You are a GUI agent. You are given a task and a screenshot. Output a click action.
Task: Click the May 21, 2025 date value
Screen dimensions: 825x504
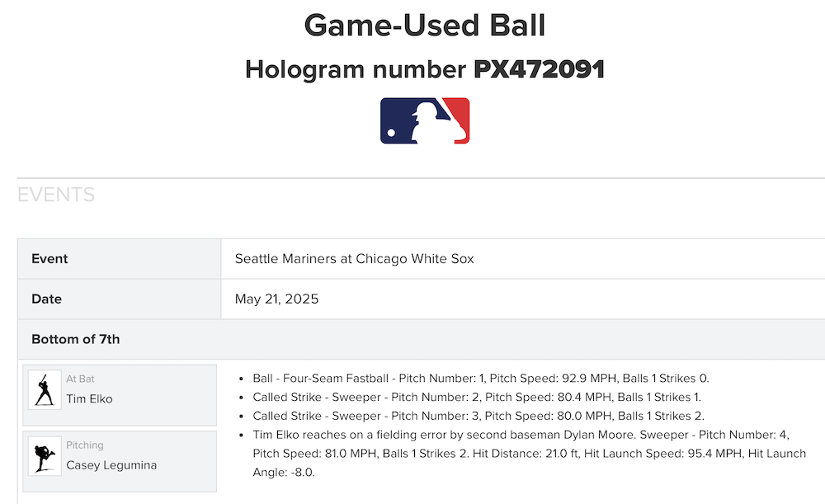(276, 299)
